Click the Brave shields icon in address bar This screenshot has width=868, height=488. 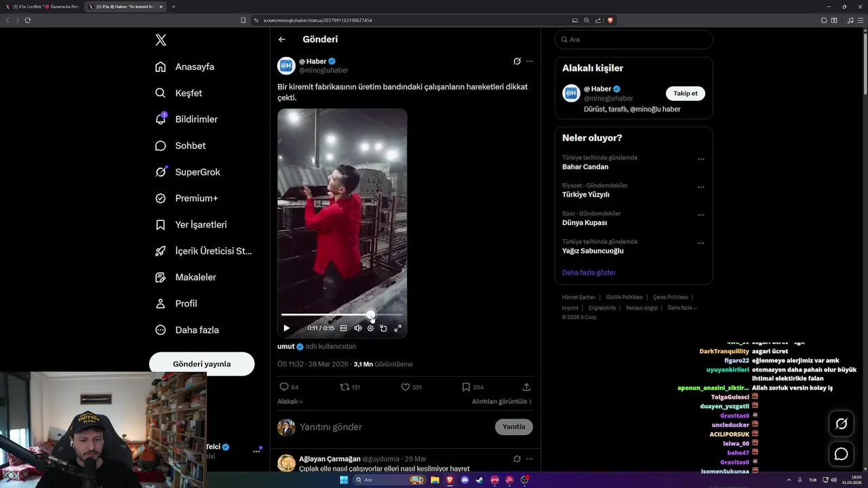point(610,20)
